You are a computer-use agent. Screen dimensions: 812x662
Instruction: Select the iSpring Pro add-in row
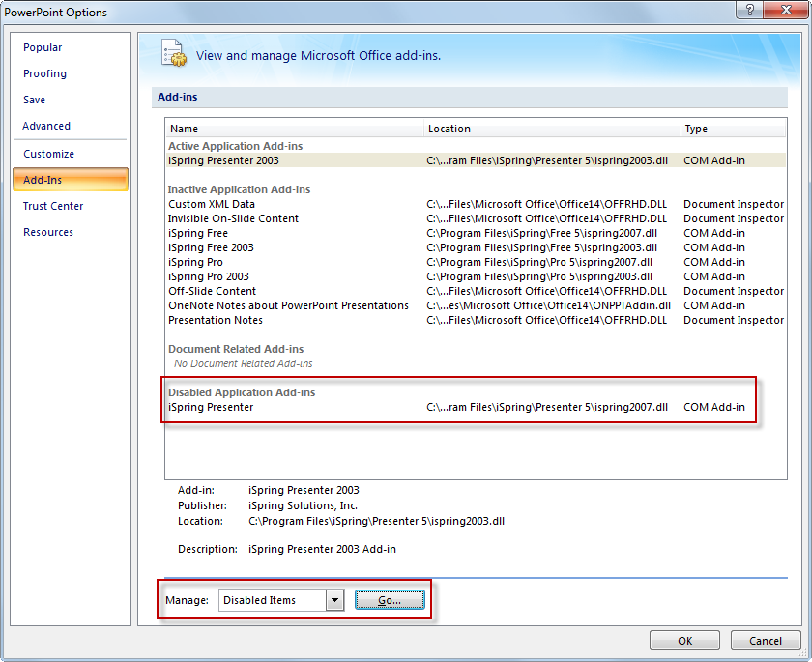[476, 262]
